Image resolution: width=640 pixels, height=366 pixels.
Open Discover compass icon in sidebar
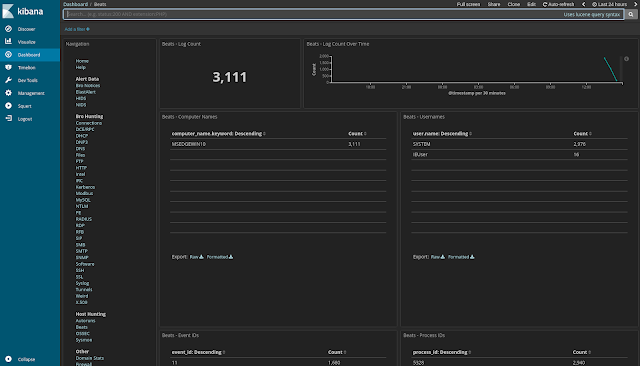8,29
